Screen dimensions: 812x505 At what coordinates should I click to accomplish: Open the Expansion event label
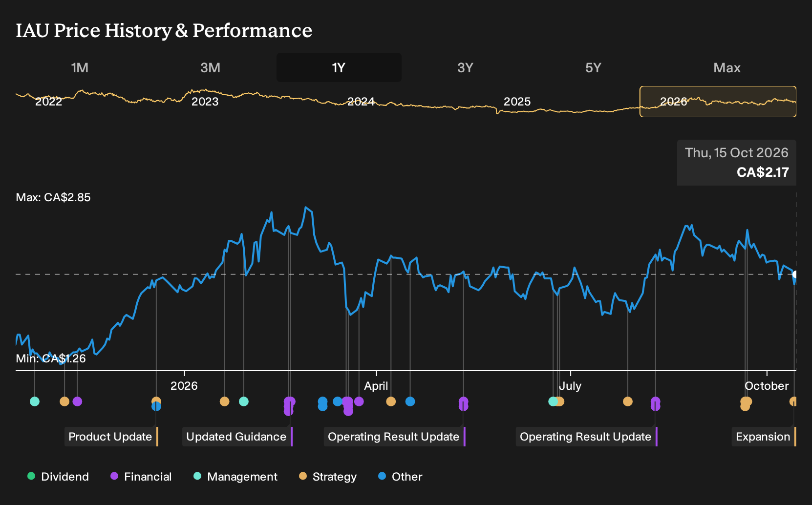tap(764, 437)
